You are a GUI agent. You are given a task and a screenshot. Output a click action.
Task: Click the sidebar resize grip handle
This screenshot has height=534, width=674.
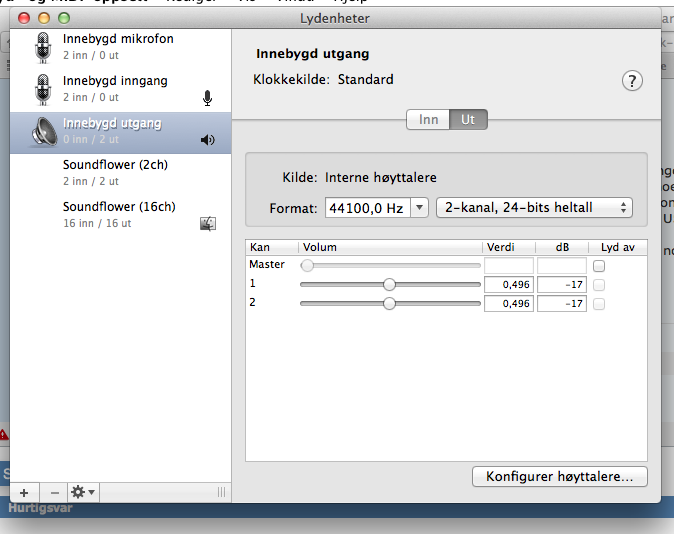221,492
